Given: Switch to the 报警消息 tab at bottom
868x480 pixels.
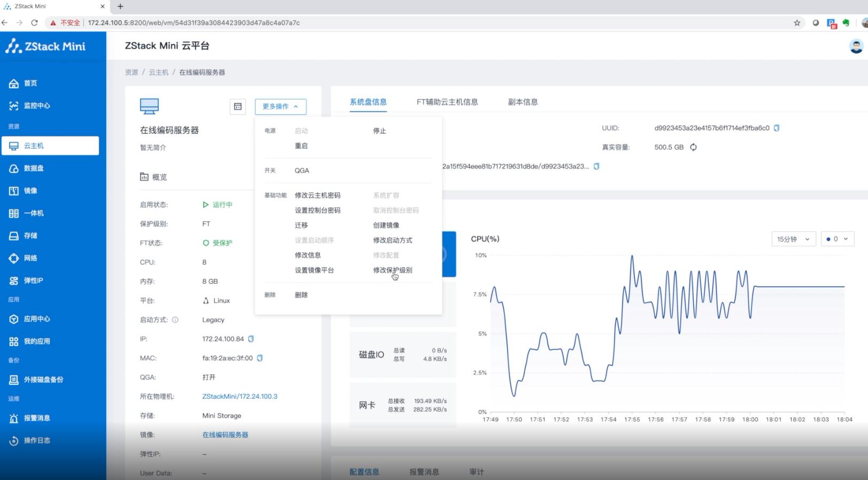Looking at the screenshot, I should (424, 472).
